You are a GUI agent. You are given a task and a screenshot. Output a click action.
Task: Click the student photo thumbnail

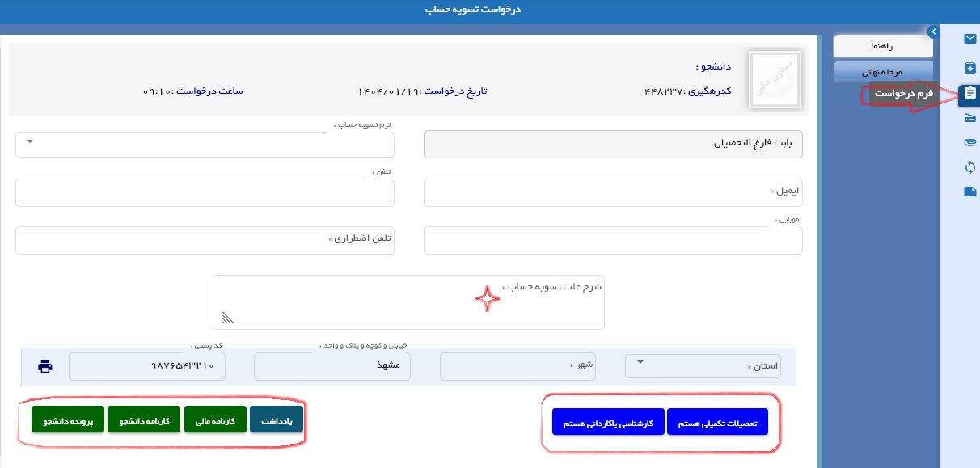[x=775, y=81]
